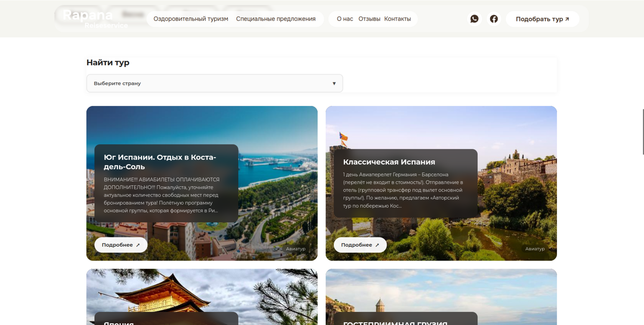Viewport: 644px width, 325px height.
Task: Click 'Подробнее' on the Юг Испании card
Action: pos(121,245)
